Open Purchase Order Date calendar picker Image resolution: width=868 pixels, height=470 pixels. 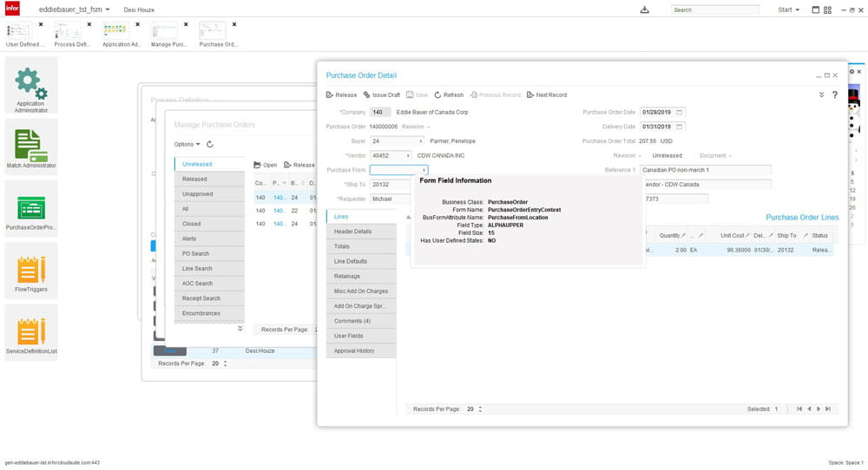point(680,112)
